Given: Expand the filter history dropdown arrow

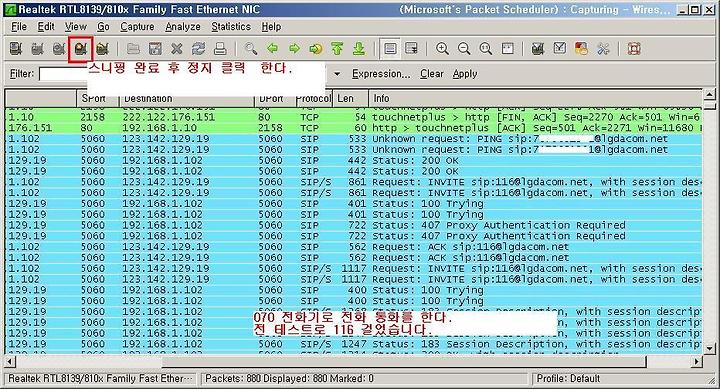Looking at the screenshot, I should tap(337, 74).
